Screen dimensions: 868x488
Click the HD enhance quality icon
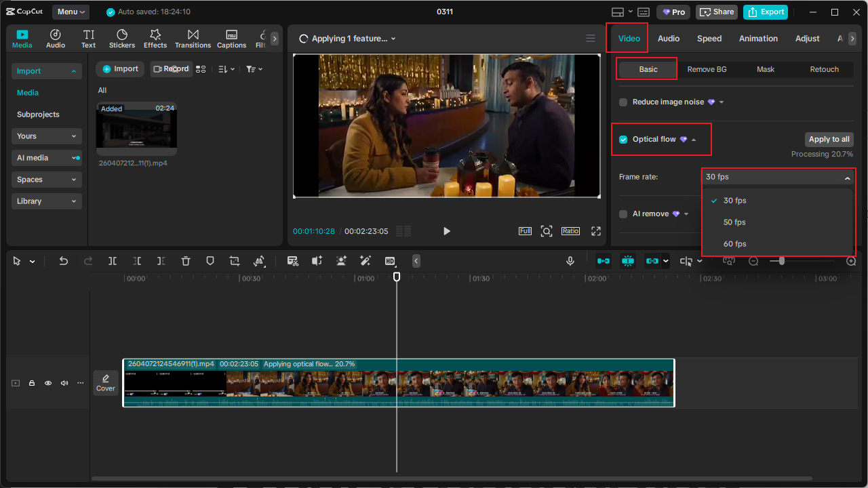pos(390,261)
